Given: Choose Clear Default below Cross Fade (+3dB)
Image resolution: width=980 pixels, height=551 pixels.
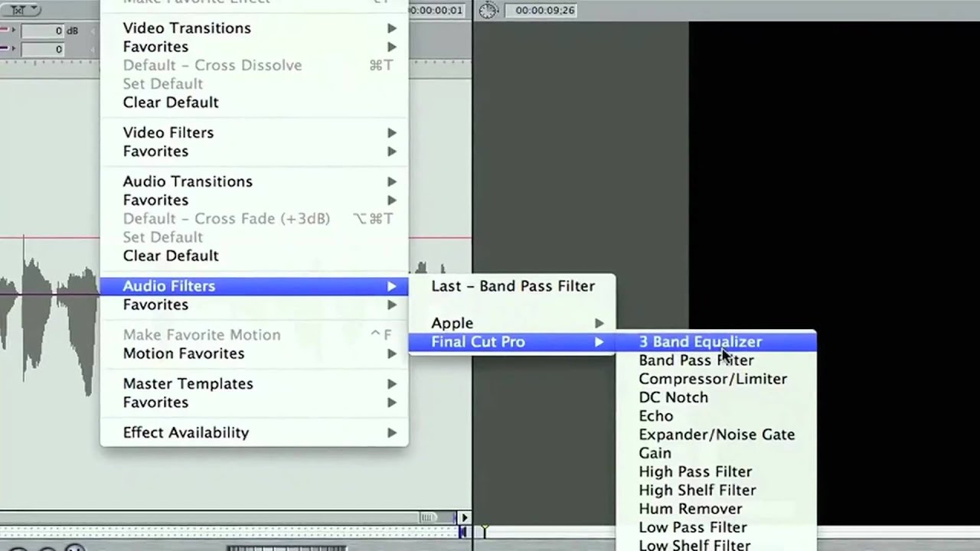Looking at the screenshot, I should [254, 256].
